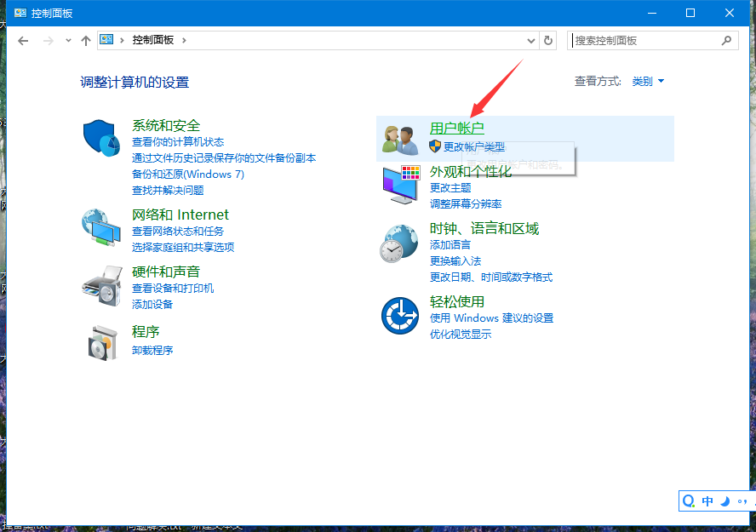Click the 控制面板 breadcrumb item

153,40
